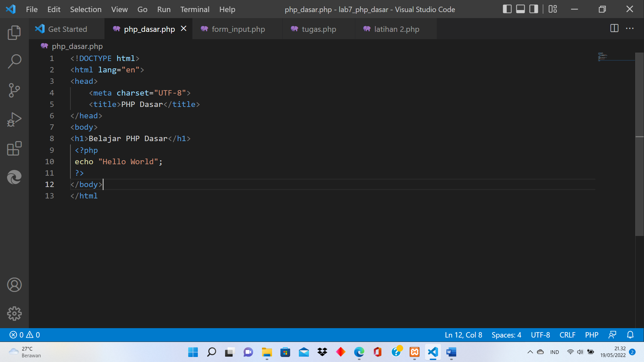Open notifications bell in status bar

[x=630, y=335]
